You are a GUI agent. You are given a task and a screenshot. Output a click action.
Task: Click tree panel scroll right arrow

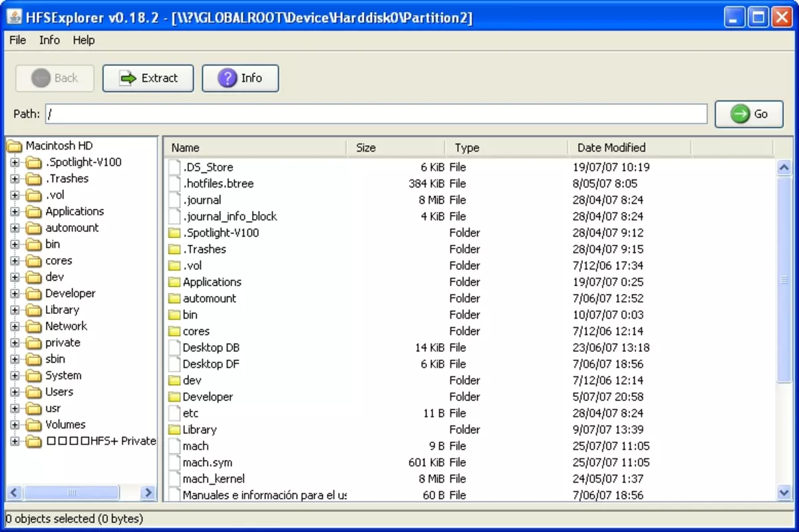coord(148,493)
